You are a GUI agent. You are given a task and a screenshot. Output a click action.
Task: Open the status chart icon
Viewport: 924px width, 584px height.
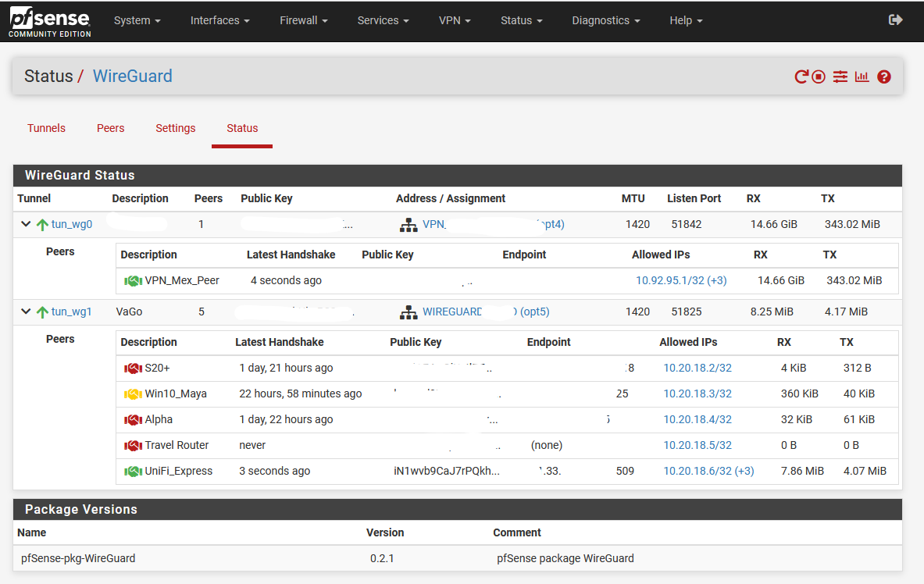point(862,77)
